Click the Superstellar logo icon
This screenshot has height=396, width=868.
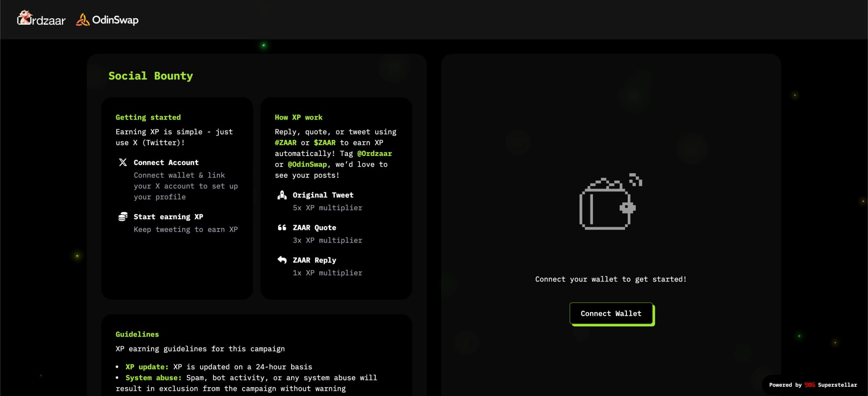pos(810,385)
